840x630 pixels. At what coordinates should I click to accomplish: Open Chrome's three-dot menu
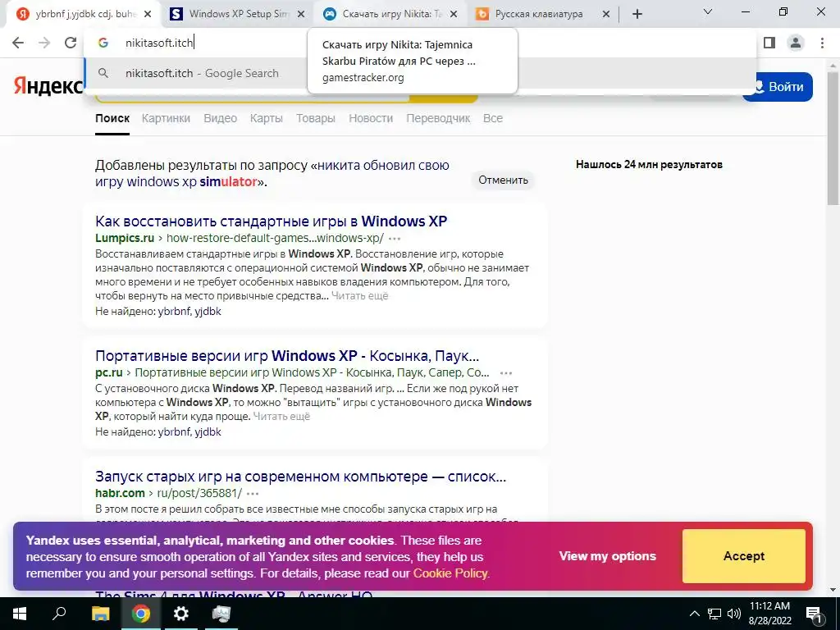coord(822,43)
